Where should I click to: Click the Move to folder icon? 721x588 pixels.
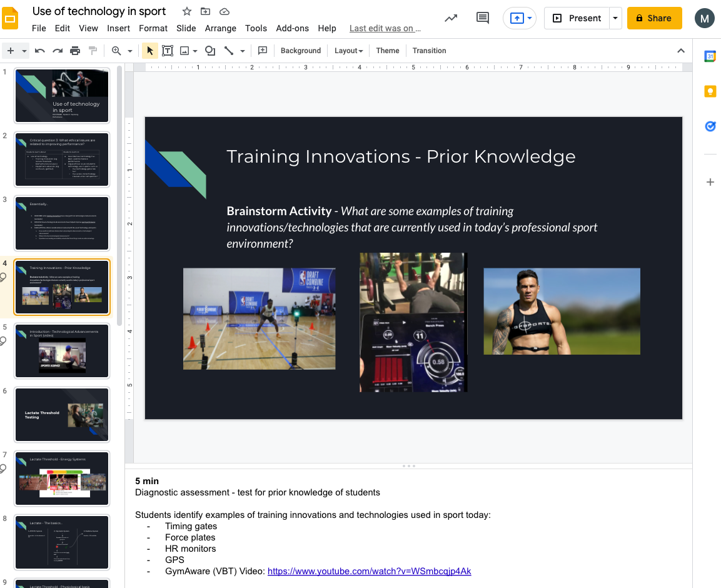(x=206, y=11)
